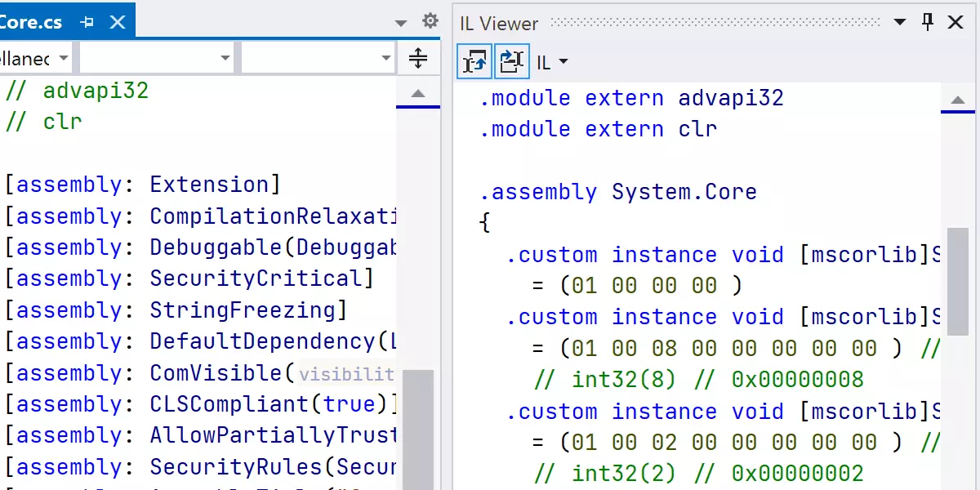Click the SecurityCritical attribute in code
The width and height of the screenshot is (980, 490).
[256, 278]
